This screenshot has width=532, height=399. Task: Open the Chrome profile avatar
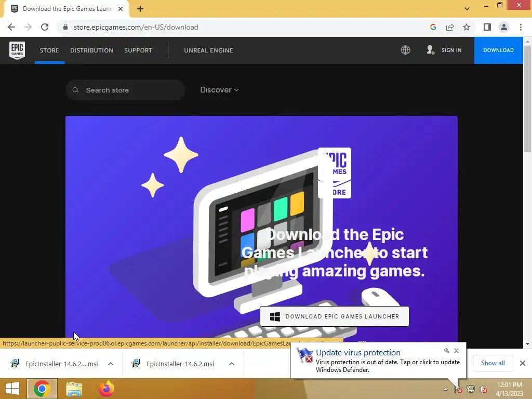tap(504, 27)
